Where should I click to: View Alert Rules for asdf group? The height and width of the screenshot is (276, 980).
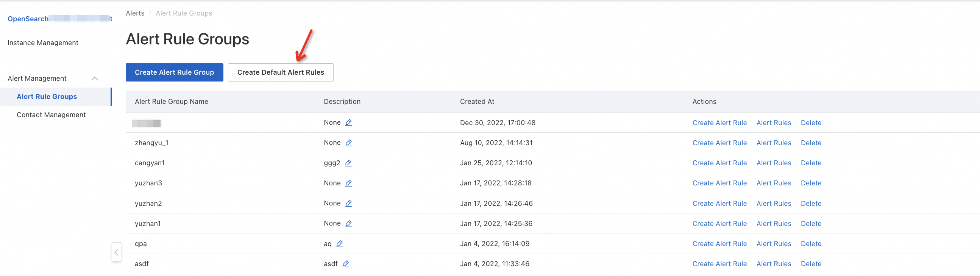[x=773, y=264]
